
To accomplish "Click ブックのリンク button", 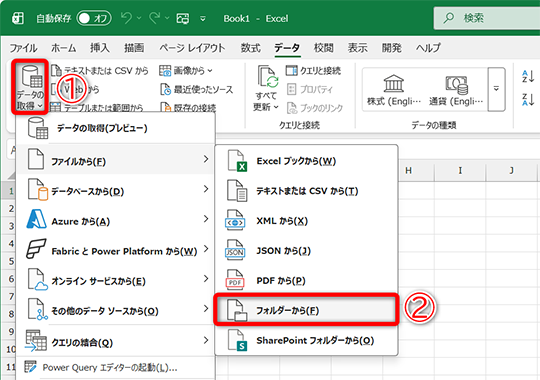I will tap(315, 108).
